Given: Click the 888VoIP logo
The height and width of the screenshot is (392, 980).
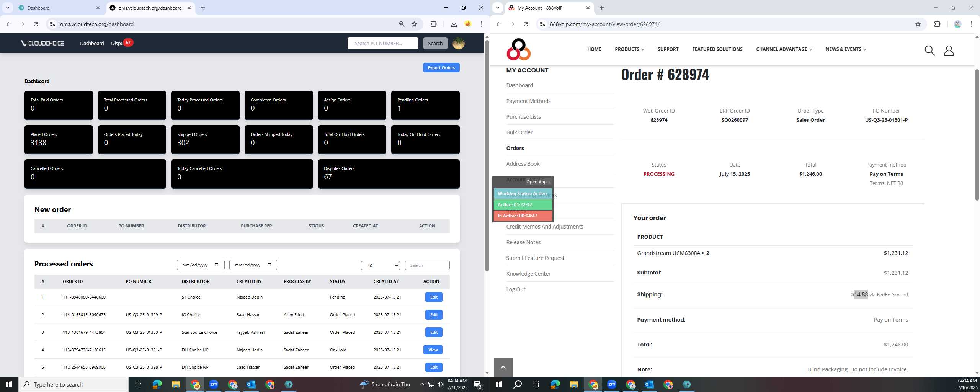Looking at the screenshot, I should [x=518, y=49].
